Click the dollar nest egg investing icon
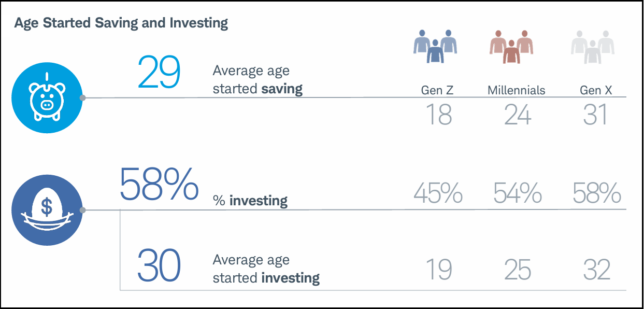The width and height of the screenshot is (644, 309). point(47,210)
